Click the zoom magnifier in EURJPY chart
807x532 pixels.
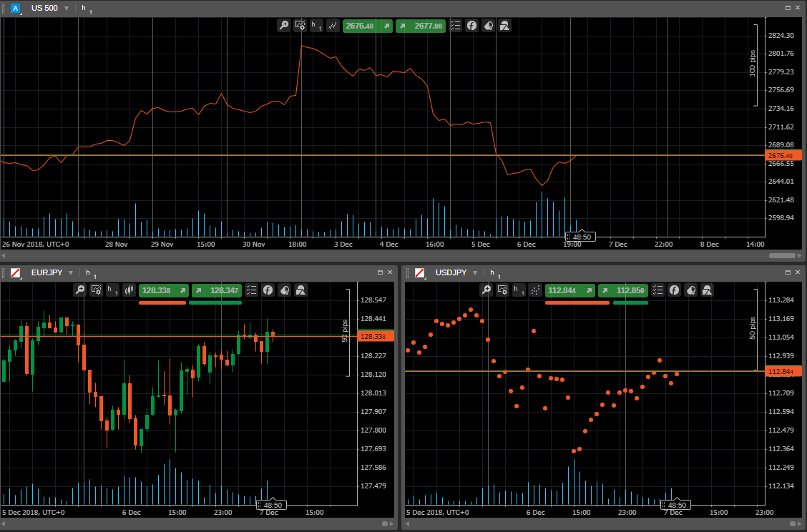pos(80,290)
